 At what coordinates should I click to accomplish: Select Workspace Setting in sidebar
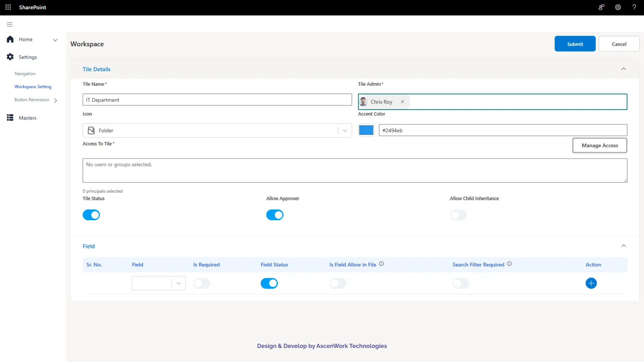click(x=33, y=86)
